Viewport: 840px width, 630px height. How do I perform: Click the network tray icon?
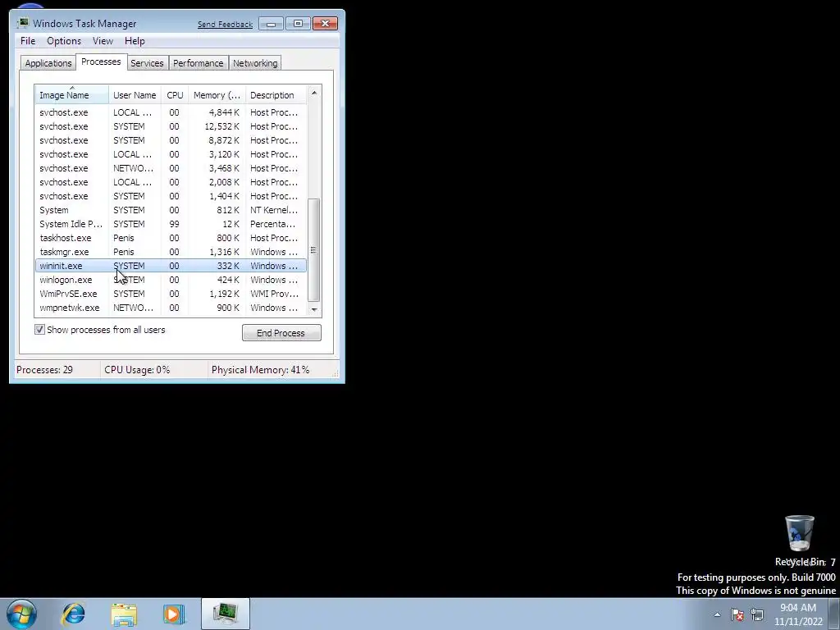pyautogui.click(x=757, y=614)
